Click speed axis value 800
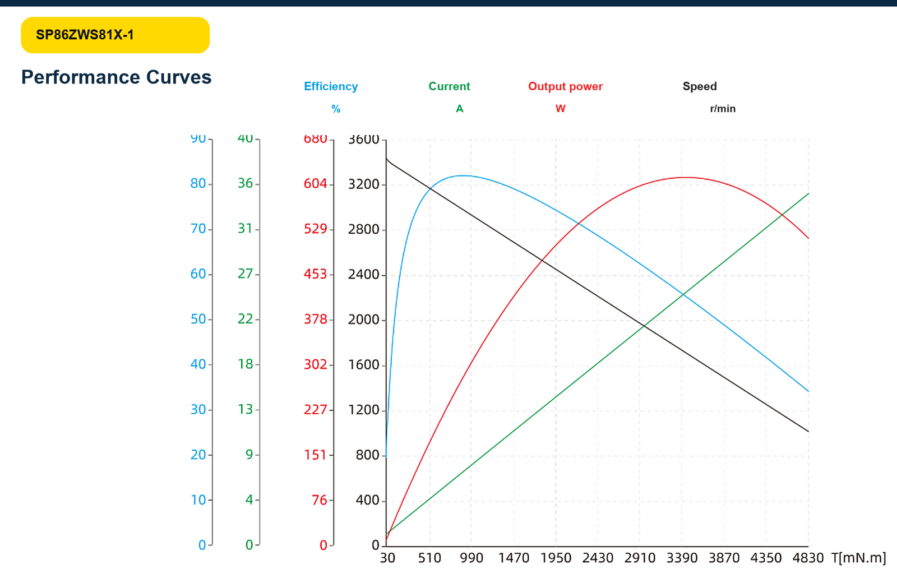 (368, 455)
